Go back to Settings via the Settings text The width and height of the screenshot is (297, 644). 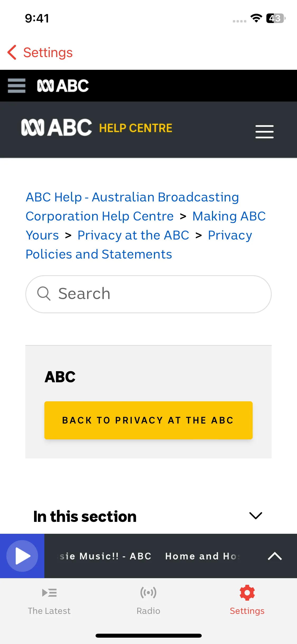coord(48,52)
